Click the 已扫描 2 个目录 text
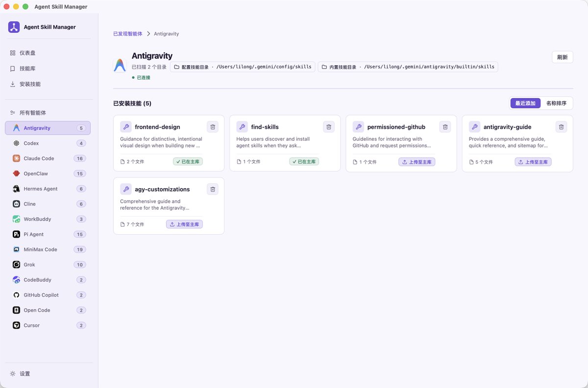This screenshot has width=588, height=388. pos(149,67)
